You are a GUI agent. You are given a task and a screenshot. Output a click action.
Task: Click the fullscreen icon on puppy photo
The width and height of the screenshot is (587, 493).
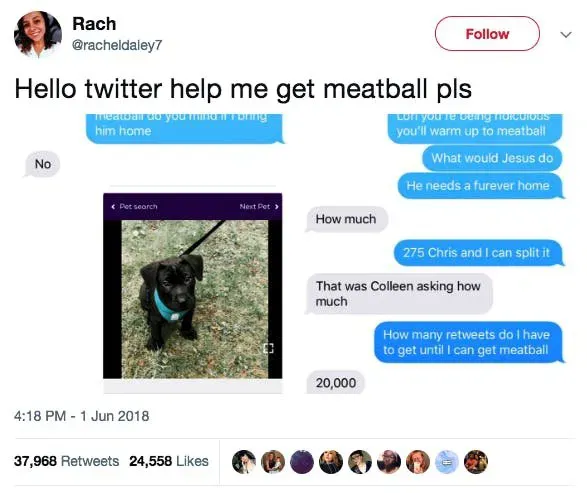[x=268, y=348]
